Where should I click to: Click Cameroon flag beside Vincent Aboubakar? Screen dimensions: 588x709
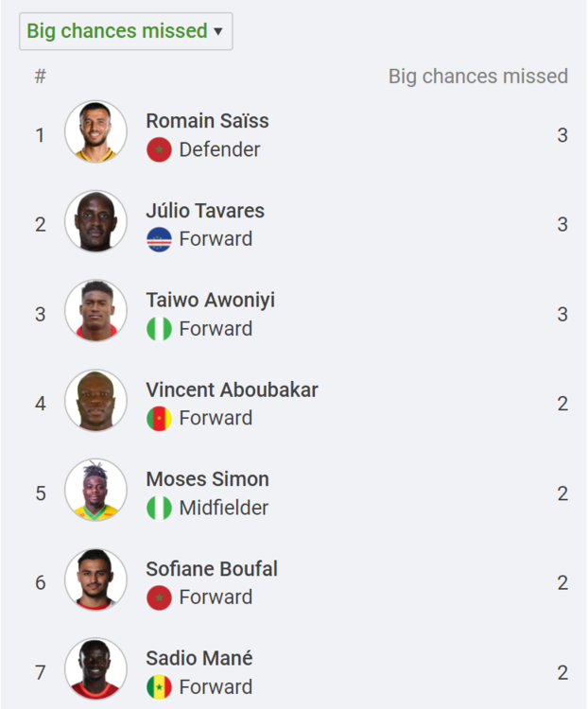(x=159, y=418)
